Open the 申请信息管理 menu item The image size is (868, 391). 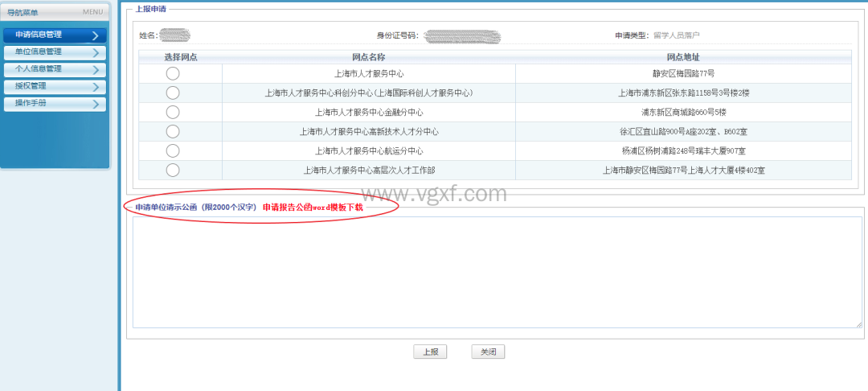tap(39, 35)
